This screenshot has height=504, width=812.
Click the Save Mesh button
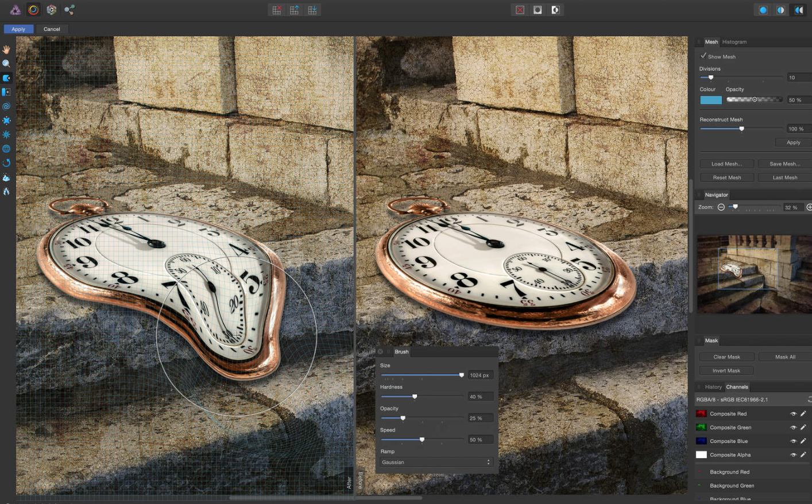784,164
